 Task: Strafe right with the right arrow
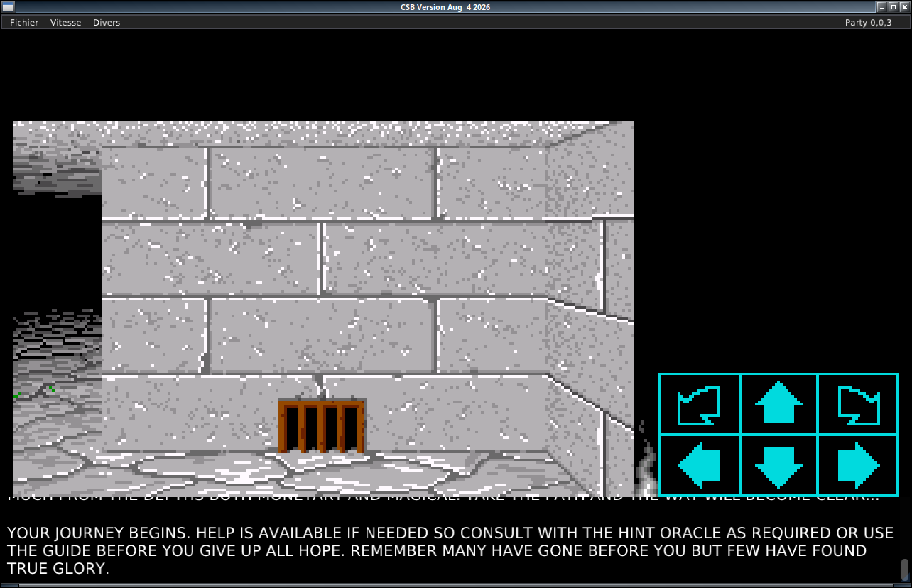tap(859, 465)
